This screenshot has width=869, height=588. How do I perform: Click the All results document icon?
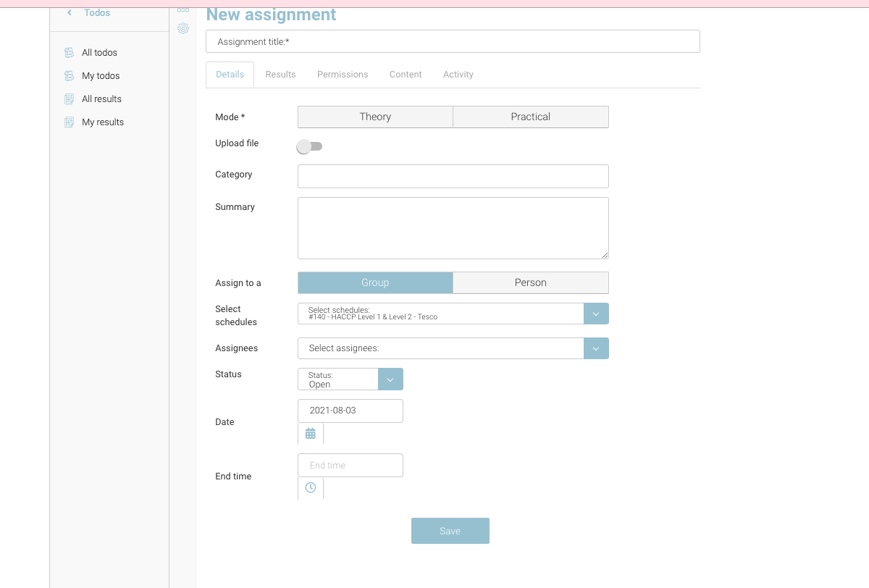click(69, 99)
